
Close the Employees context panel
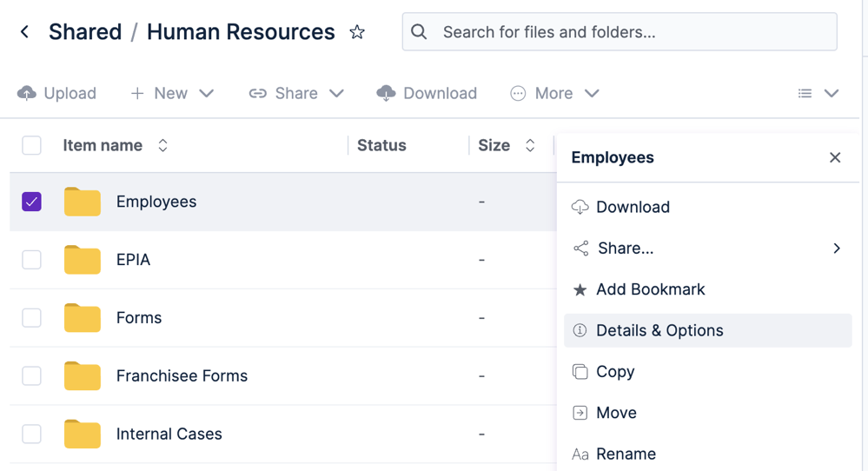[835, 158]
